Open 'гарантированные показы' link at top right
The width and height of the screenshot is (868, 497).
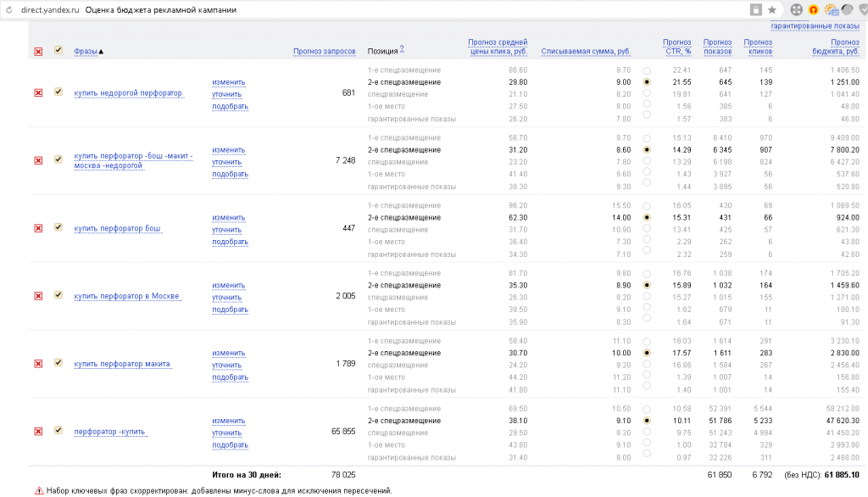(x=815, y=26)
